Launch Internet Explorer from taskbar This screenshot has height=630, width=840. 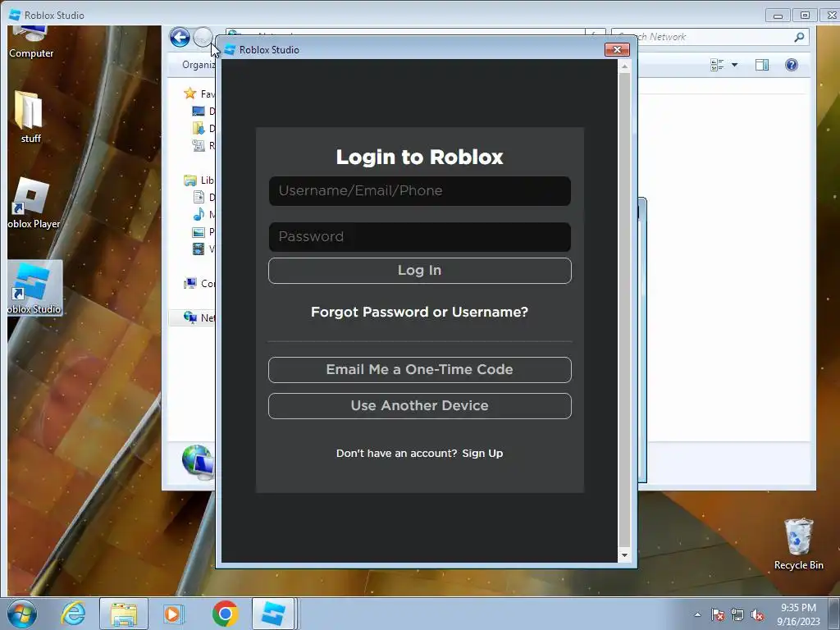(73, 614)
